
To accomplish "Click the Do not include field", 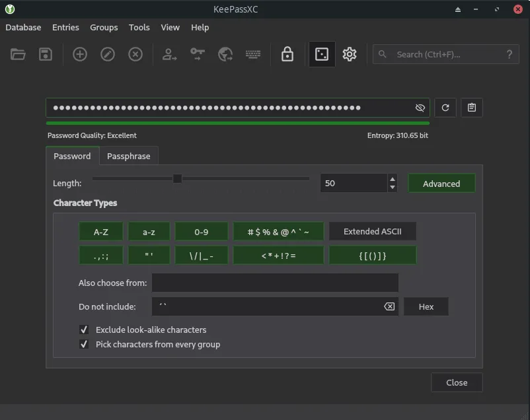I will click(275, 306).
